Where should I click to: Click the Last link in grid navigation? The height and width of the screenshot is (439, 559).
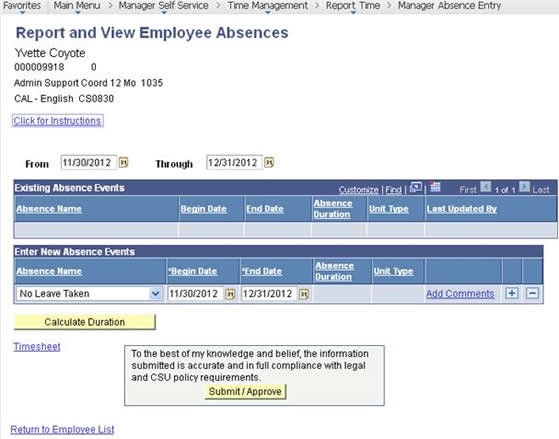(x=541, y=190)
